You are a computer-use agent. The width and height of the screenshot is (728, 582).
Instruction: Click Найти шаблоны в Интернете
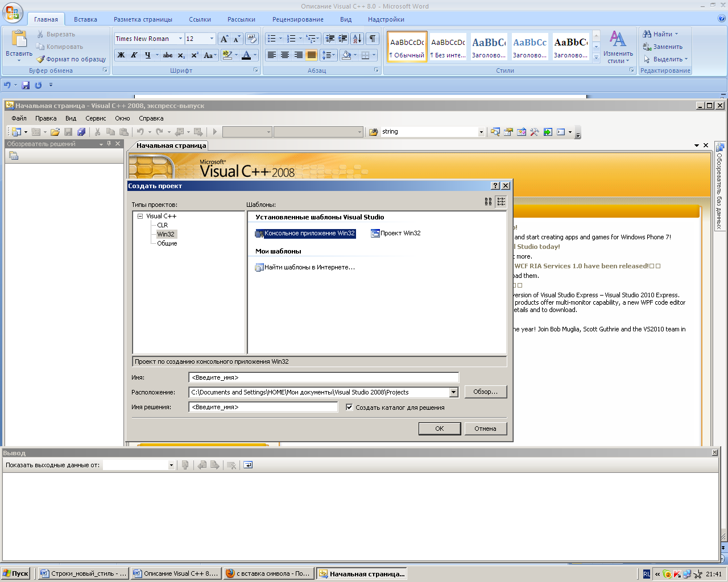305,267
